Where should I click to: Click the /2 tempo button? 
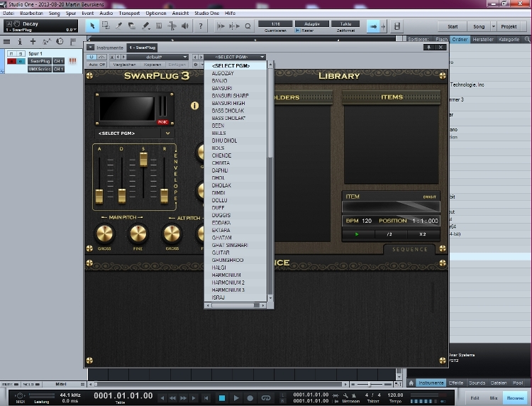click(x=389, y=234)
